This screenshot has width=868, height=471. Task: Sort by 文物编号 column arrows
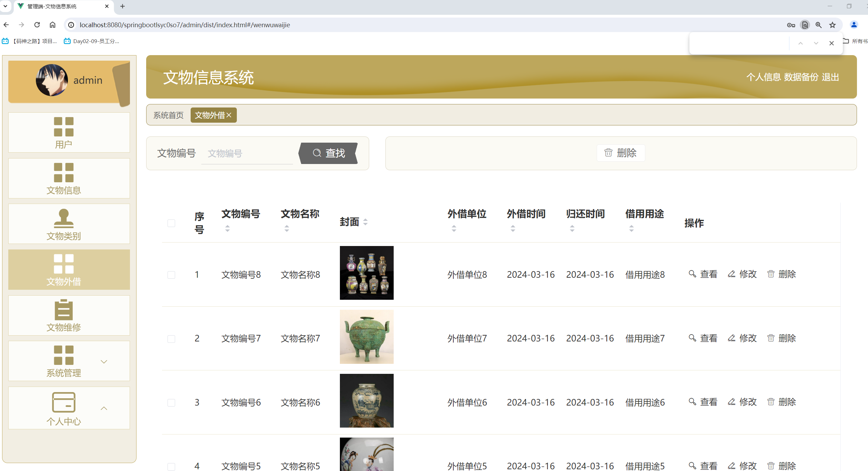(228, 228)
